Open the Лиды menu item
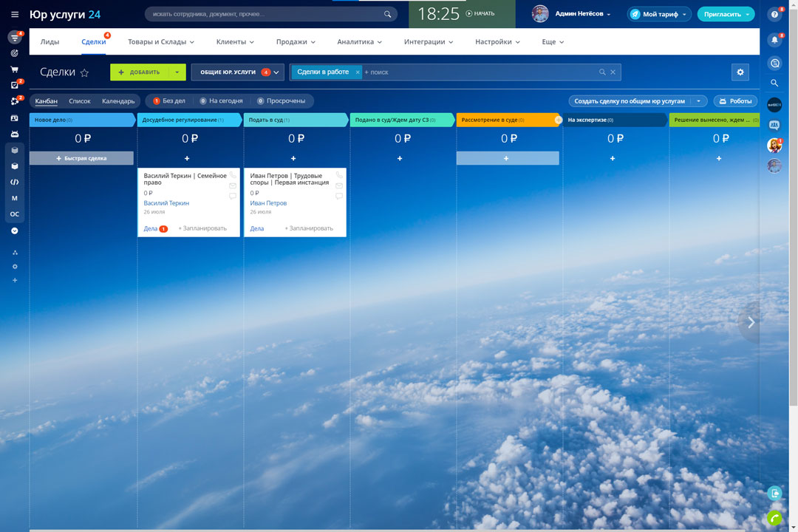The width and height of the screenshot is (798, 532). (x=50, y=42)
